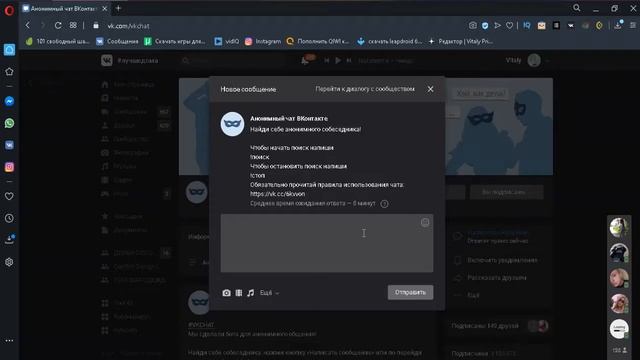Screen dimensions: 640x360
Task: Open Facebook Messenger in Opera sidebar
Action: click(x=9, y=101)
